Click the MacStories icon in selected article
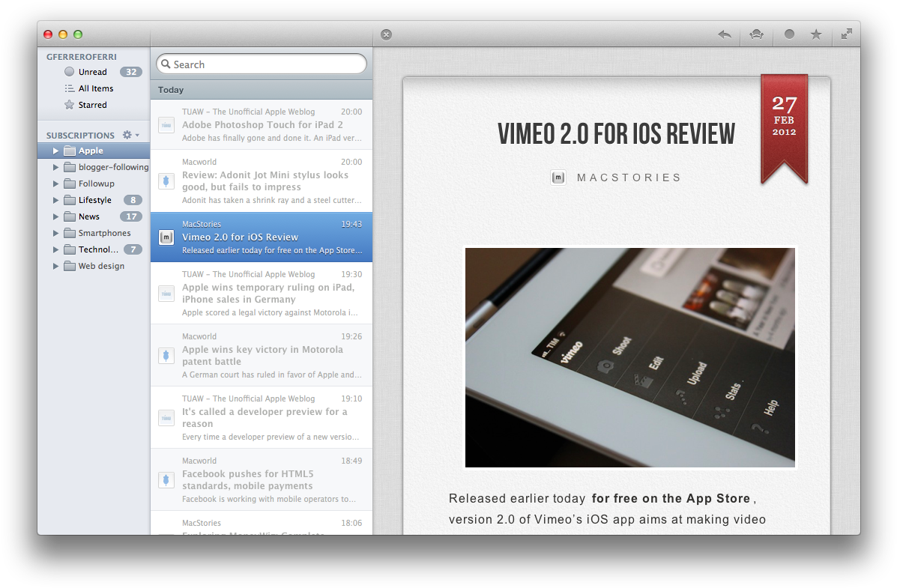The height and width of the screenshot is (588, 897). tap(166, 237)
